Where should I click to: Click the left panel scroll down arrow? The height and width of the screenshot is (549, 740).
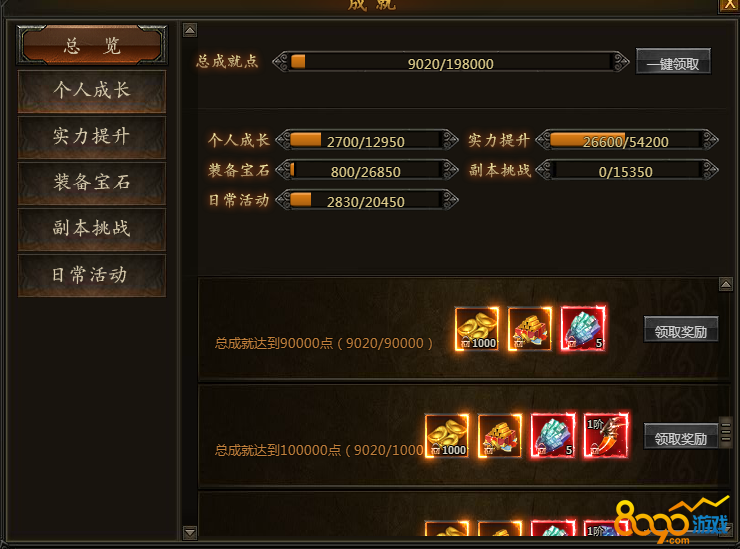coord(190,532)
